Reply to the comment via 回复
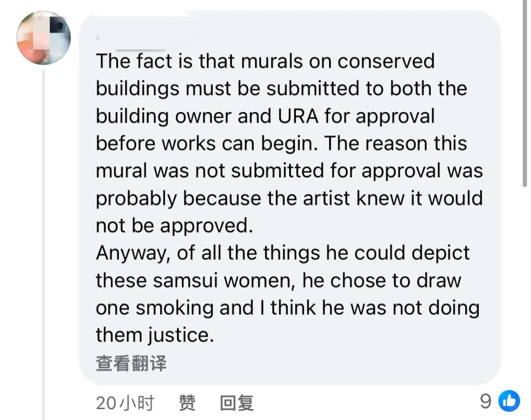Screen dimensions: 531x420 click(x=236, y=403)
